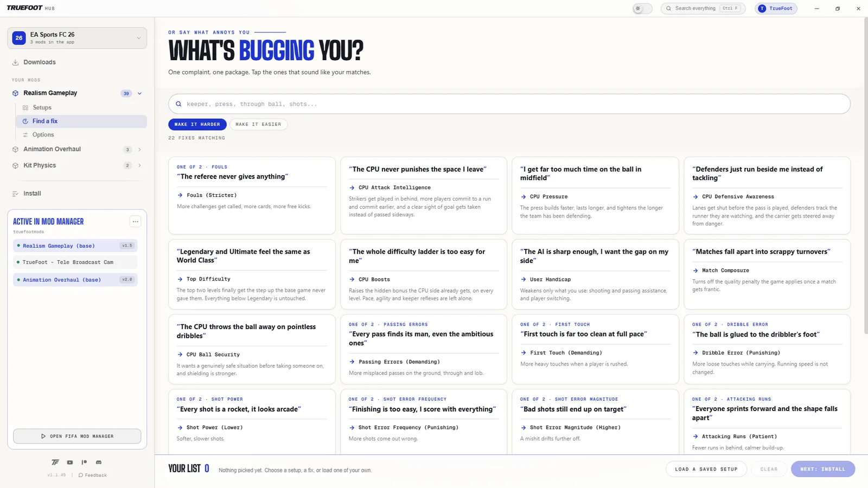Click the arrow icon beside Fouls (Stricter)
This screenshot has height=488, width=868.
point(180,195)
